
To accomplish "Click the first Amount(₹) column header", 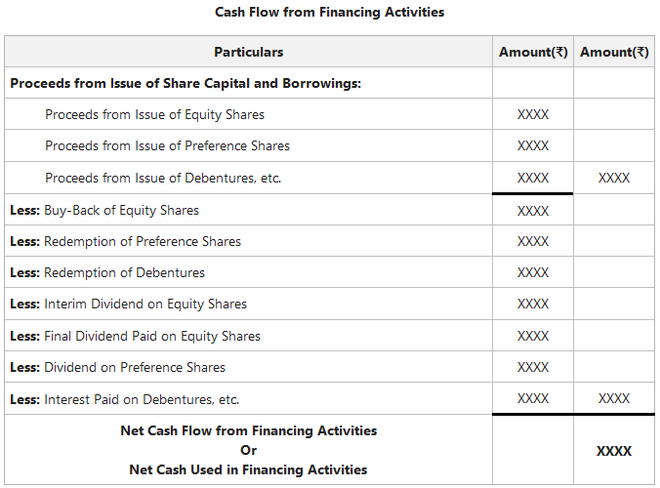I will click(533, 52).
